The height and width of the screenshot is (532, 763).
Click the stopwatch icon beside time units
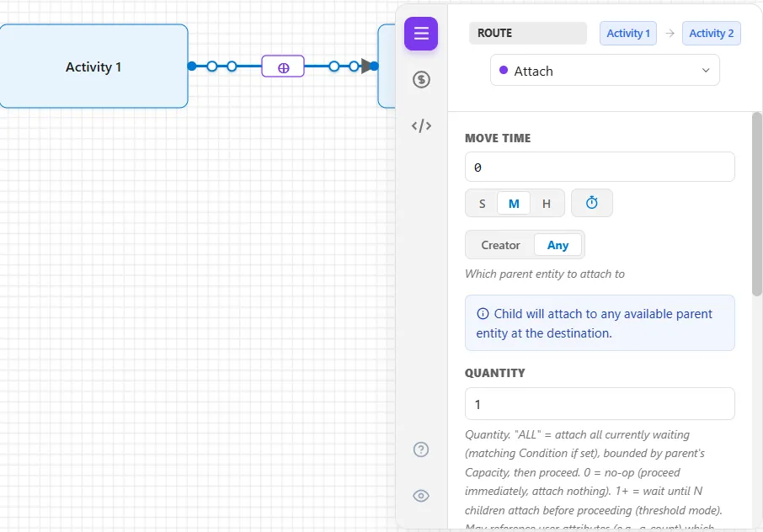pyautogui.click(x=592, y=203)
